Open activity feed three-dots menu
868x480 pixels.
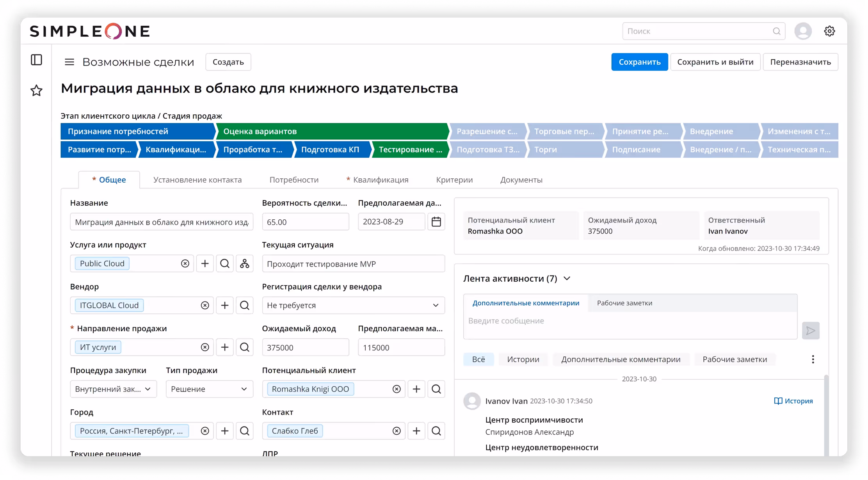pyautogui.click(x=813, y=359)
